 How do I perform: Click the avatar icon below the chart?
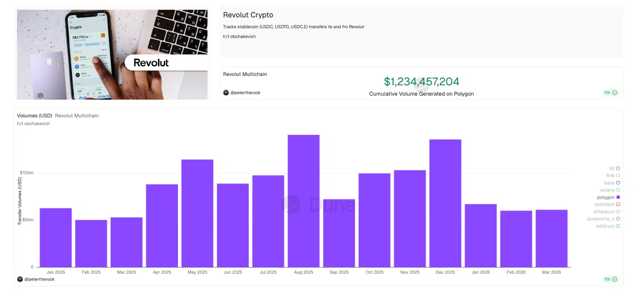click(20, 279)
